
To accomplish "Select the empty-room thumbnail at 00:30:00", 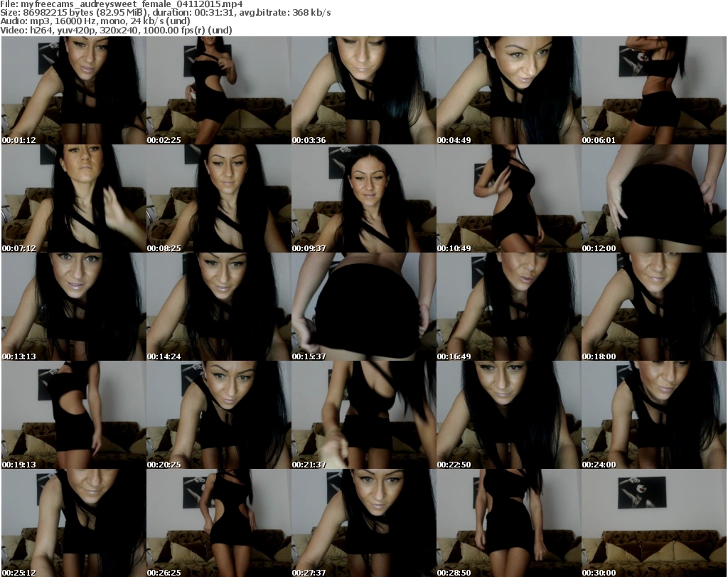I will pyautogui.click(x=653, y=523).
